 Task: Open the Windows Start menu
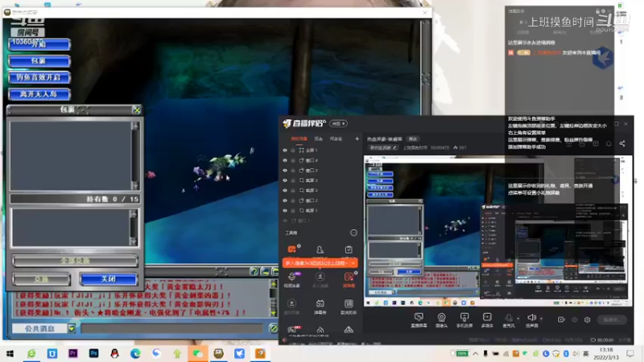[10, 353]
